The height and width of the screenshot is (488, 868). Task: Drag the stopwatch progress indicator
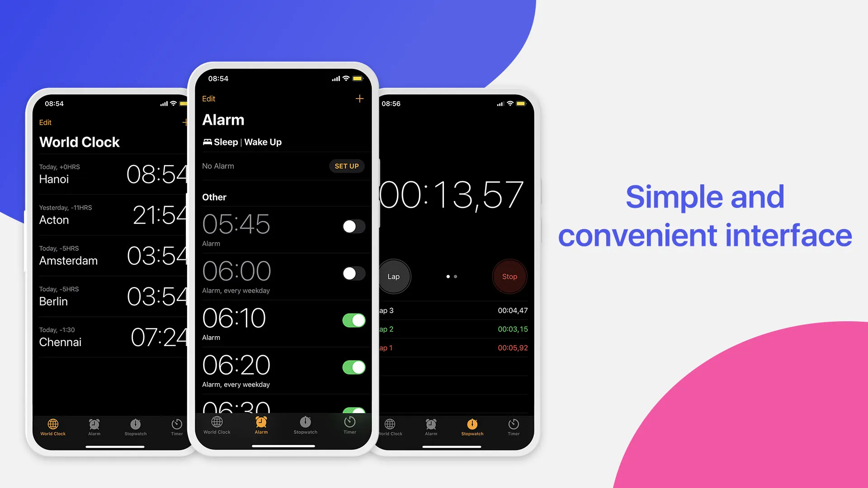click(x=451, y=277)
